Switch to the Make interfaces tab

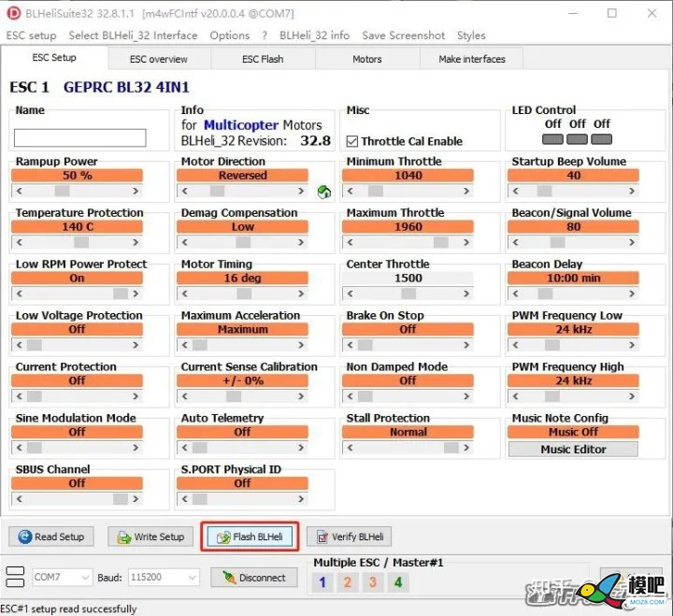472,59
